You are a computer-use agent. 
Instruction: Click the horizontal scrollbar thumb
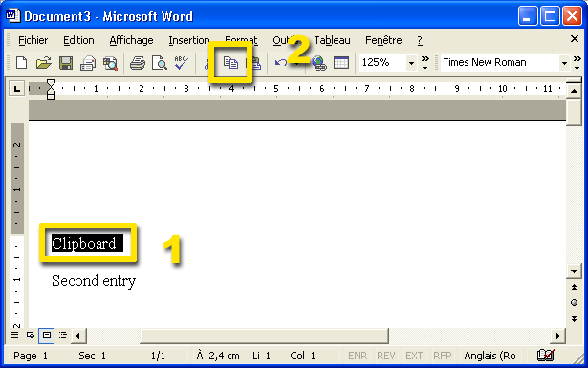265,336
